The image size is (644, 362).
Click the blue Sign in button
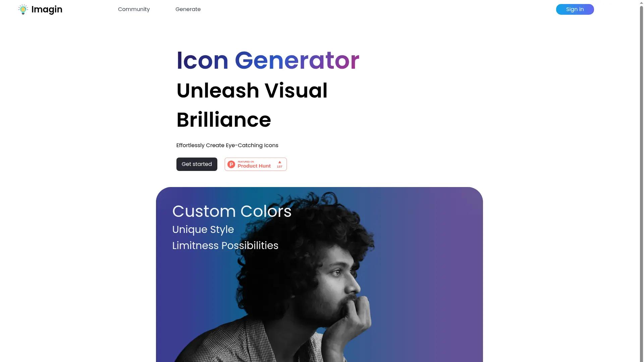[x=575, y=9]
